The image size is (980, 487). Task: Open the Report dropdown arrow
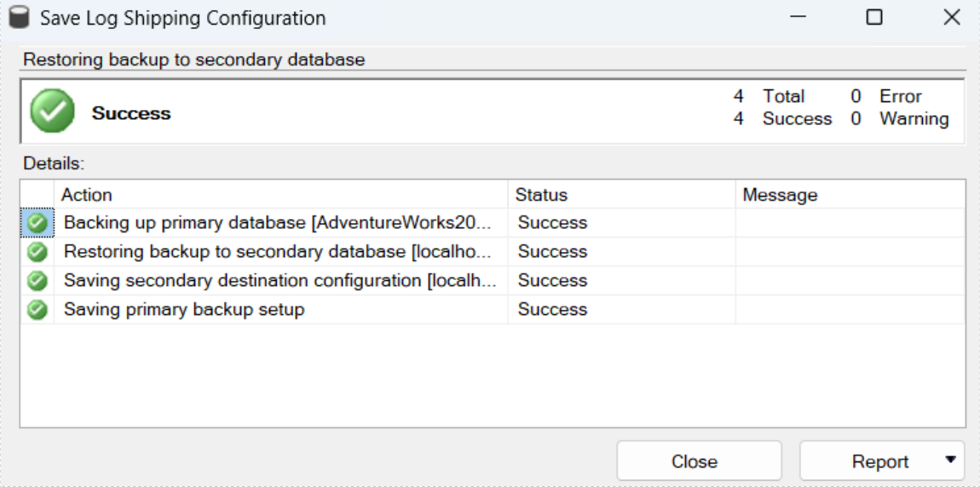click(950, 461)
